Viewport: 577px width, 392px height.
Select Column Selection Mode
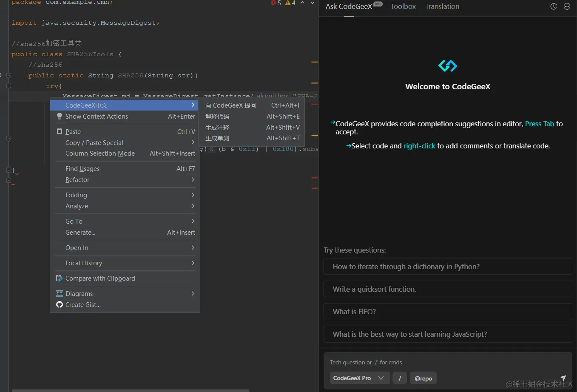click(x=125, y=153)
